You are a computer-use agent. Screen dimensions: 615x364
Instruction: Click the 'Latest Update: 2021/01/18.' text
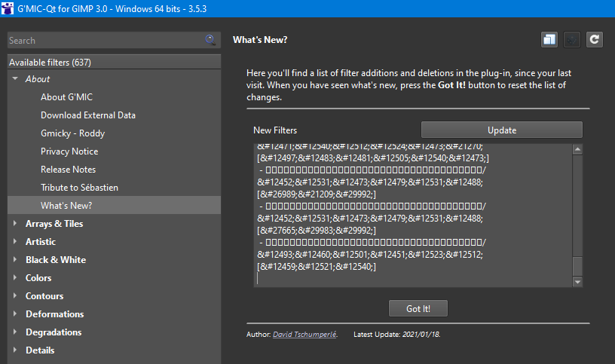(397, 334)
